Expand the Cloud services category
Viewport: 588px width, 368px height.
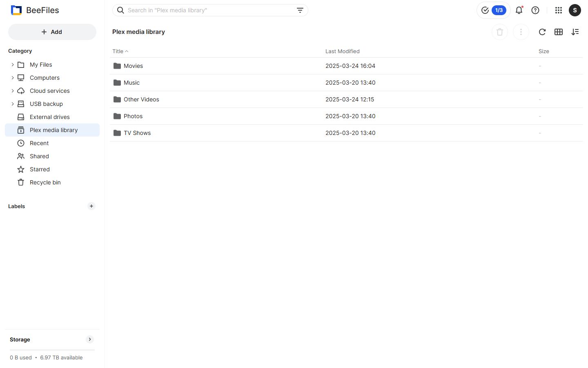13,91
